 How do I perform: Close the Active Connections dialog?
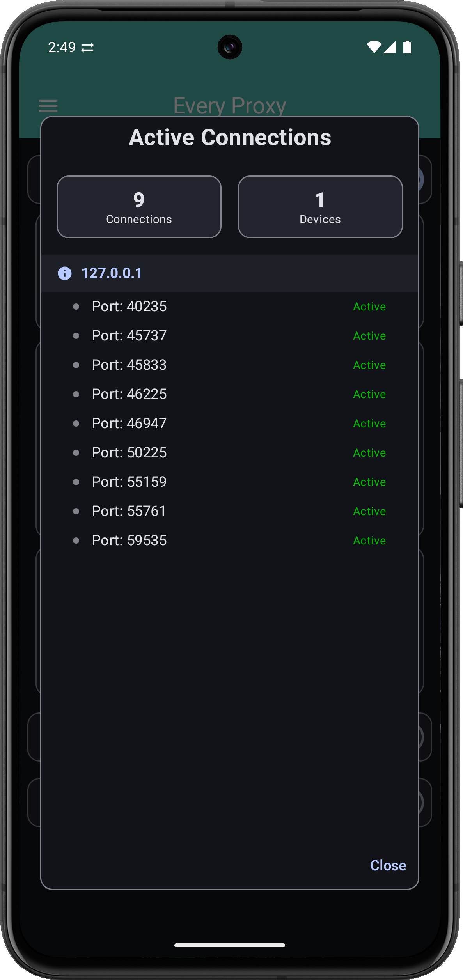(388, 865)
